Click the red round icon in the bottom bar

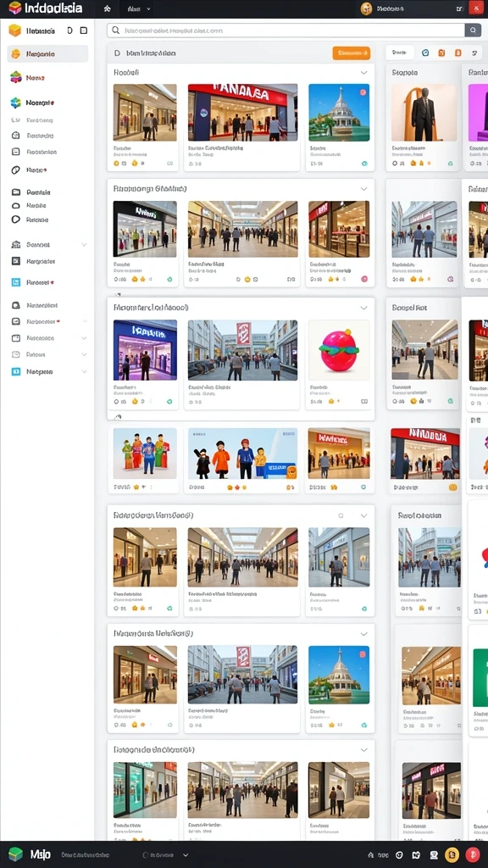point(472,854)
